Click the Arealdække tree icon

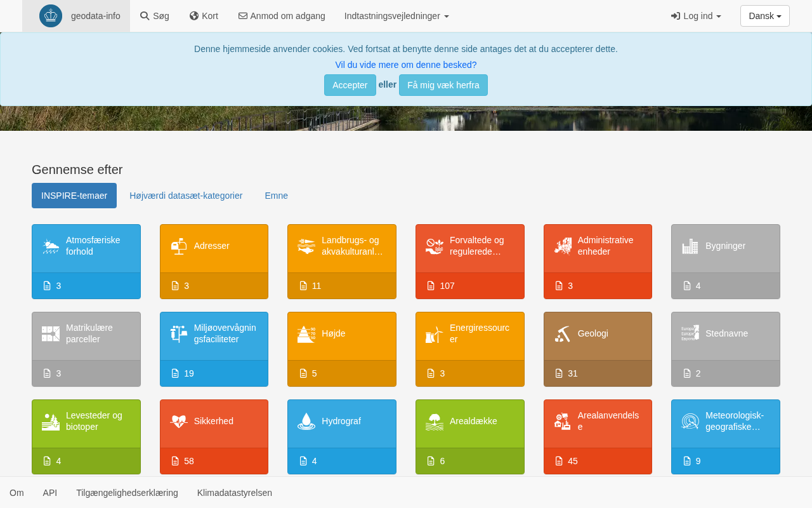coord(434,422)
